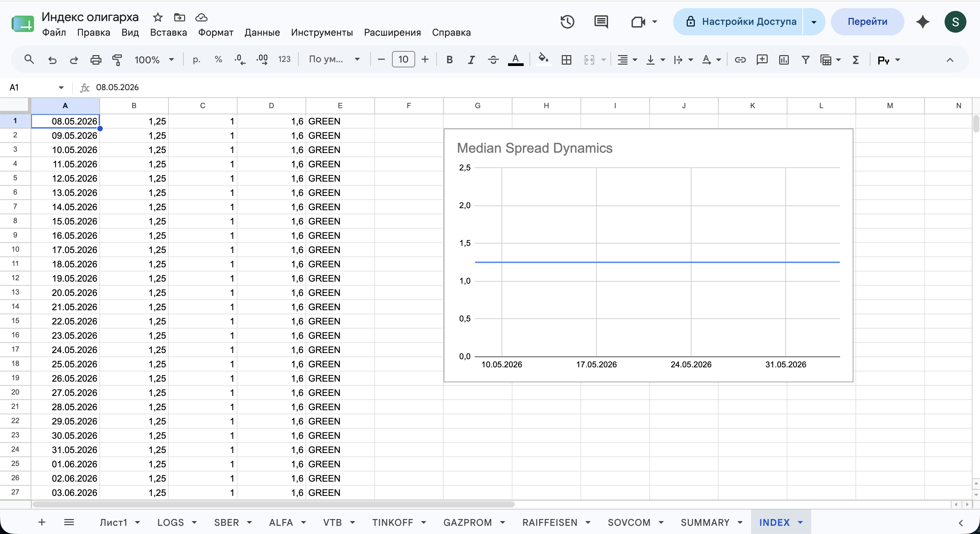The width and height of the screenshot is (980, 534).
Task: Star the document
Action: [x=158, y=17]
